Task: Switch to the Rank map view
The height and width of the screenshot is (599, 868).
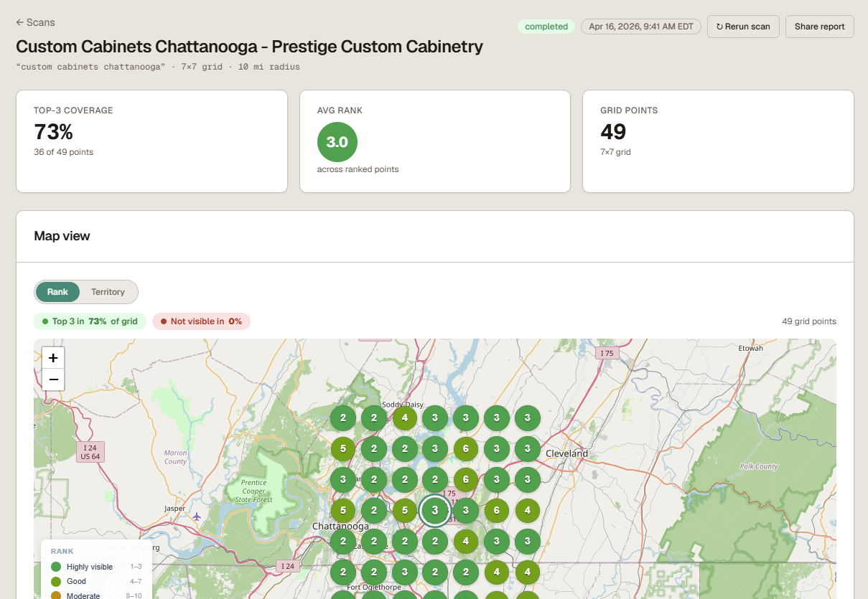Action: 57,292
